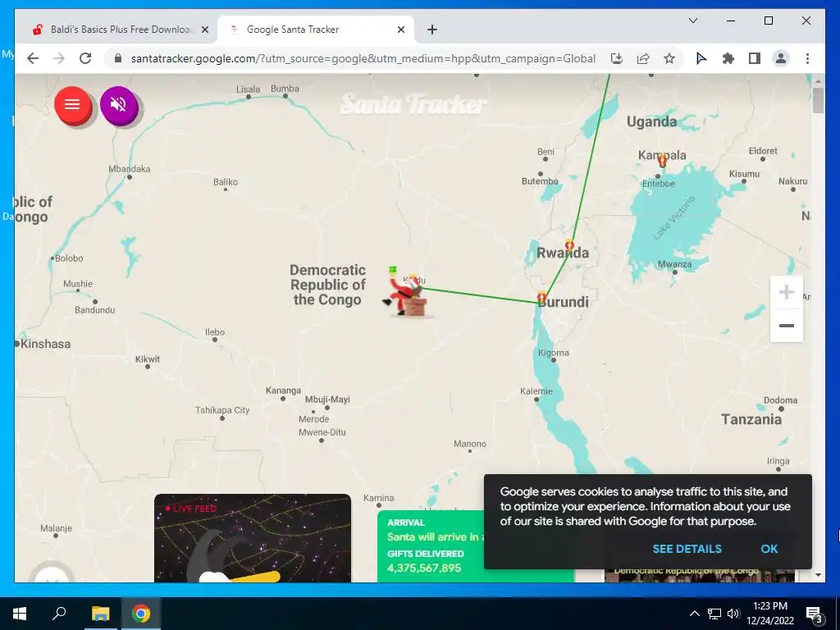Close the Baldi's Basics Plus tab
This screenshot has height=630, width=840.
point(204,30)
